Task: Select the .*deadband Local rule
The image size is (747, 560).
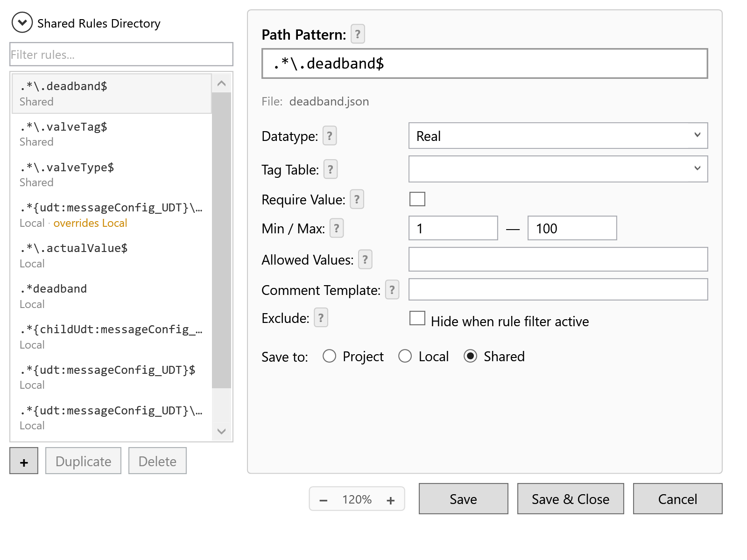Action: click(112, 296)
